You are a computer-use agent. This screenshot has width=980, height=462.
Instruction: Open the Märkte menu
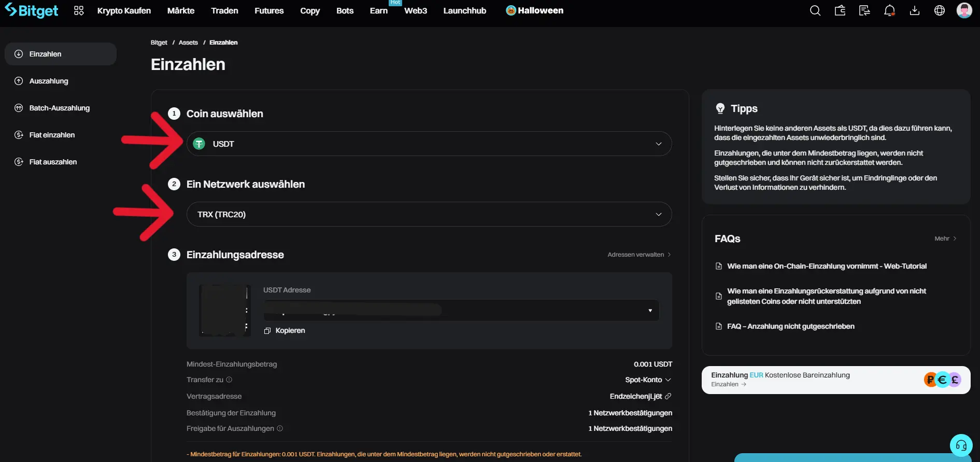tap(181, 10)
